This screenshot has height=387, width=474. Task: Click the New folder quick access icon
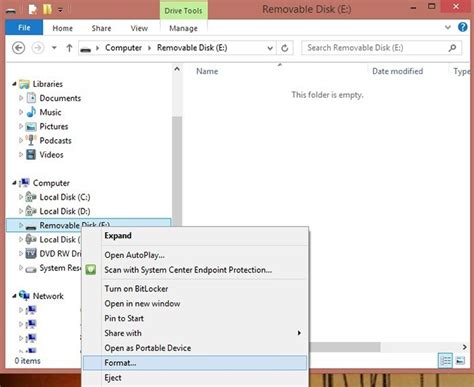tap(47, 9)
